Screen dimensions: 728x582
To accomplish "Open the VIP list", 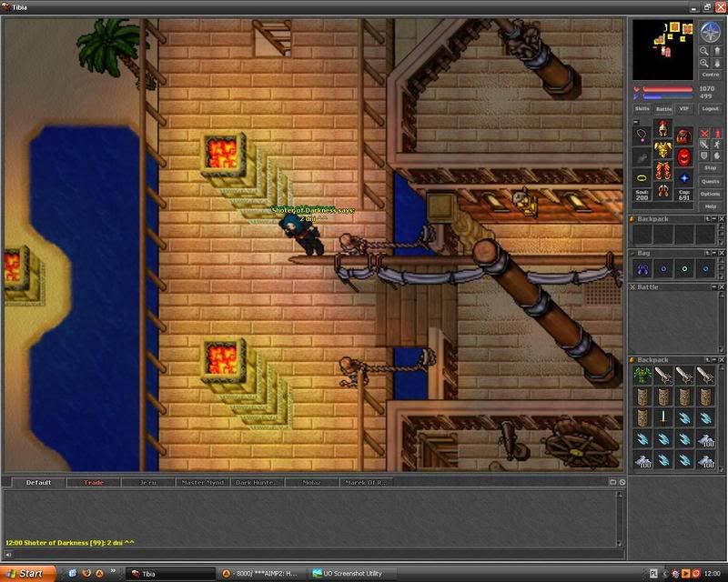I will pyautogui.click(x=684, y=108).
